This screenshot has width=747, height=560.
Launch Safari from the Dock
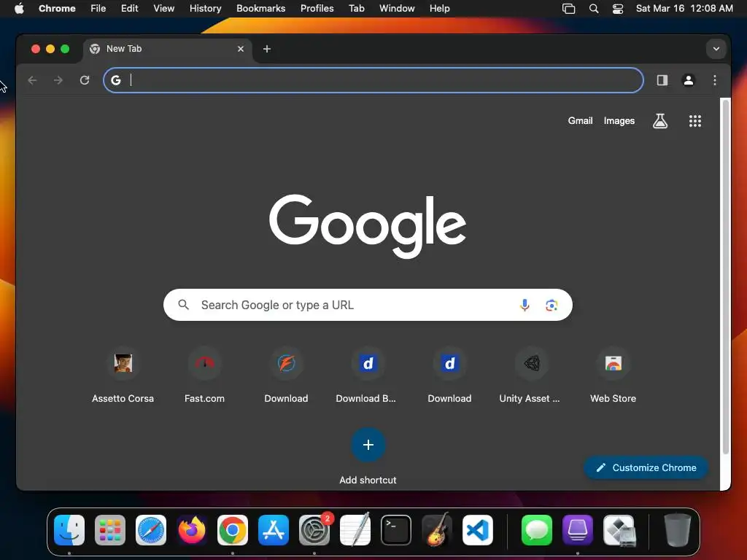(151, 530)
